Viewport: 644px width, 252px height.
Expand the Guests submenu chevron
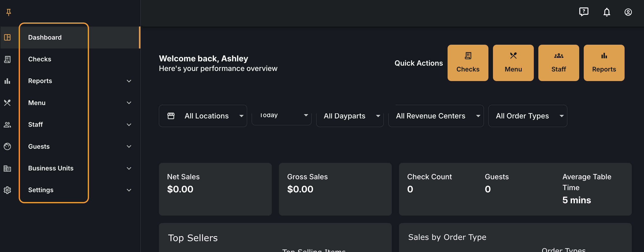click(129, 146)
